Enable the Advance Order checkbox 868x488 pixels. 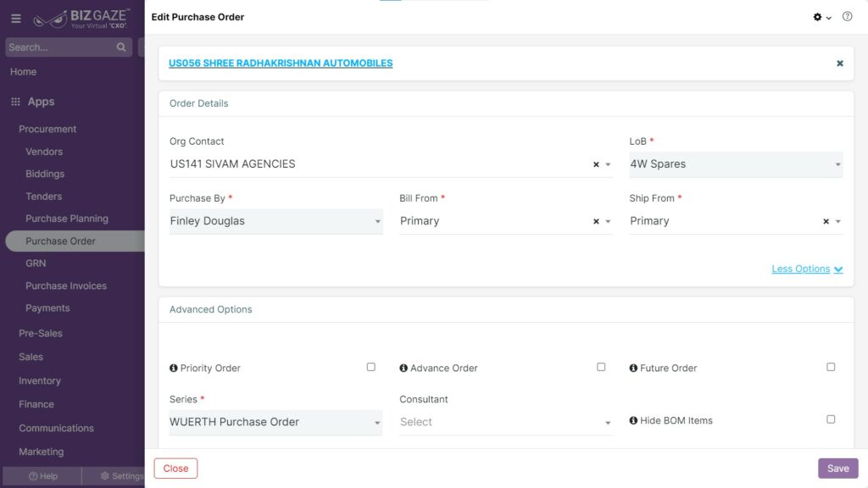(601, 367)
